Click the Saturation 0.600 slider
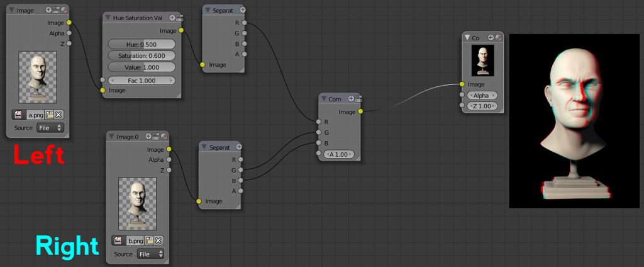 (x=142, y=55)
